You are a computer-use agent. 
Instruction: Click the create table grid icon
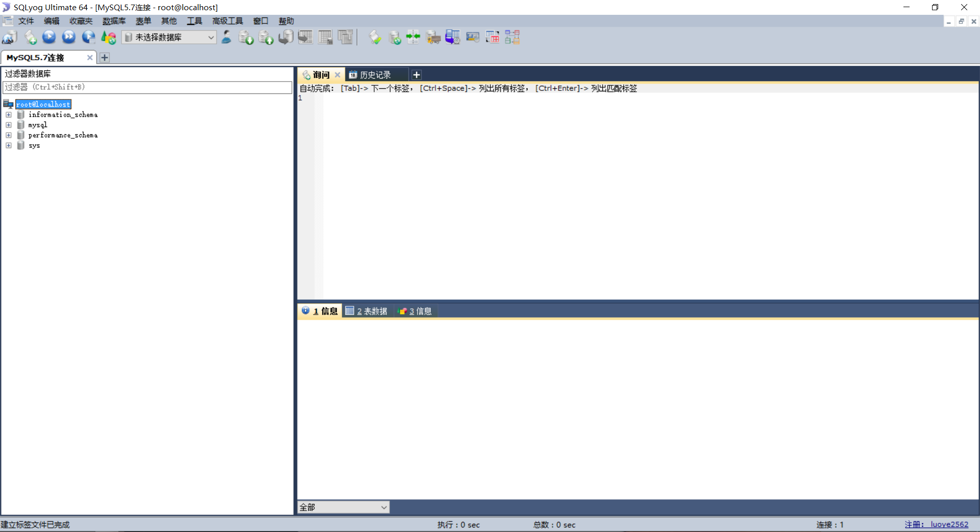tap(306, 37)
